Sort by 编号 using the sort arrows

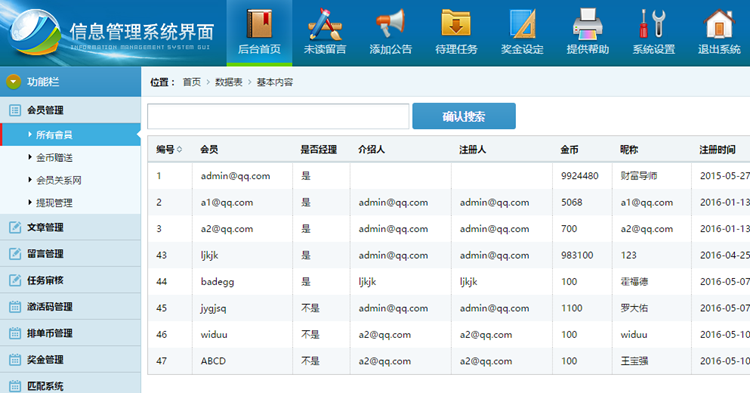(179, 150)
